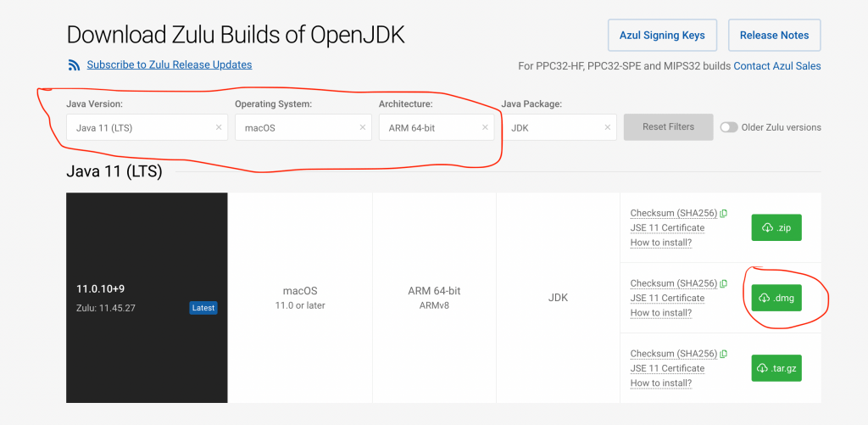
Task: Subscribe to Zulu Release Updates link
Action: click(x=170, y=64)
